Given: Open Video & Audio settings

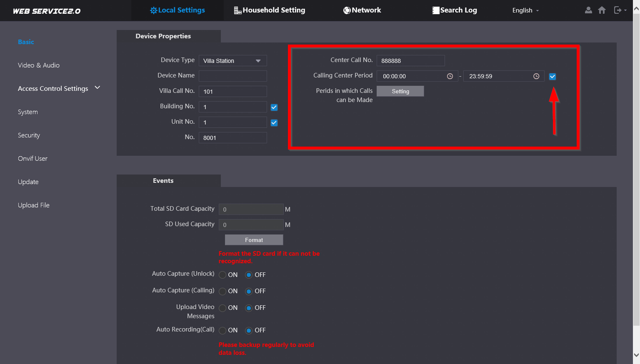Looking at the screenshot, I should click(x=39, y=65).
